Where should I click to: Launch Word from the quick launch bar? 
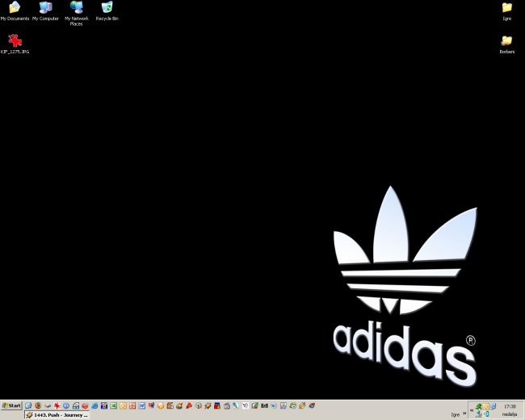click(x=141, y=405)
